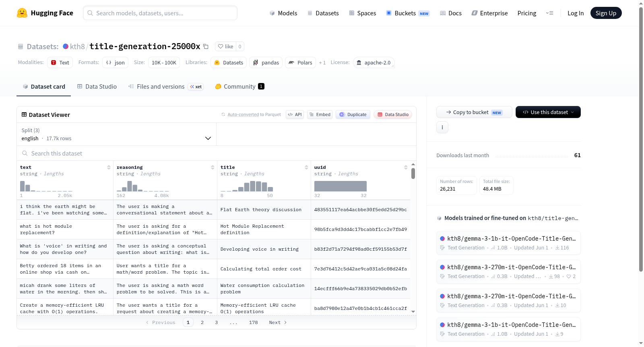
Task: Open Docs in the top navigation
Action: [x=451, y=13]
